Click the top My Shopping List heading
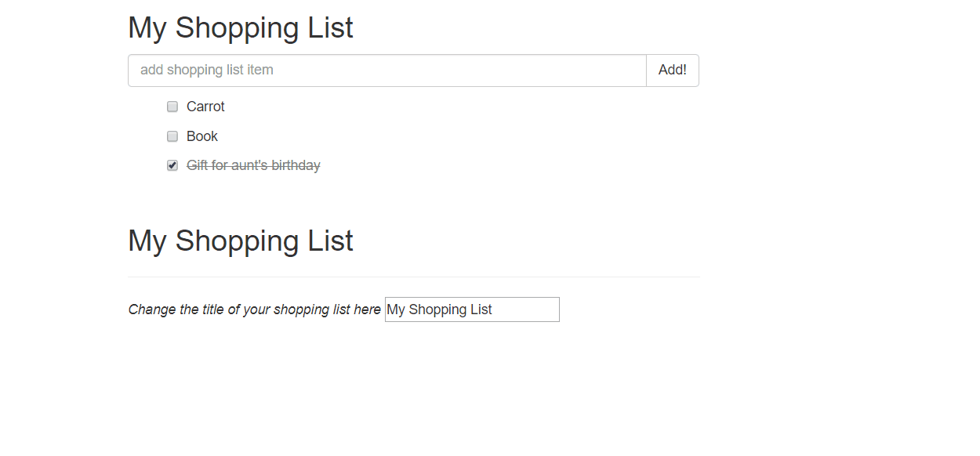 [x=240, y=28]
